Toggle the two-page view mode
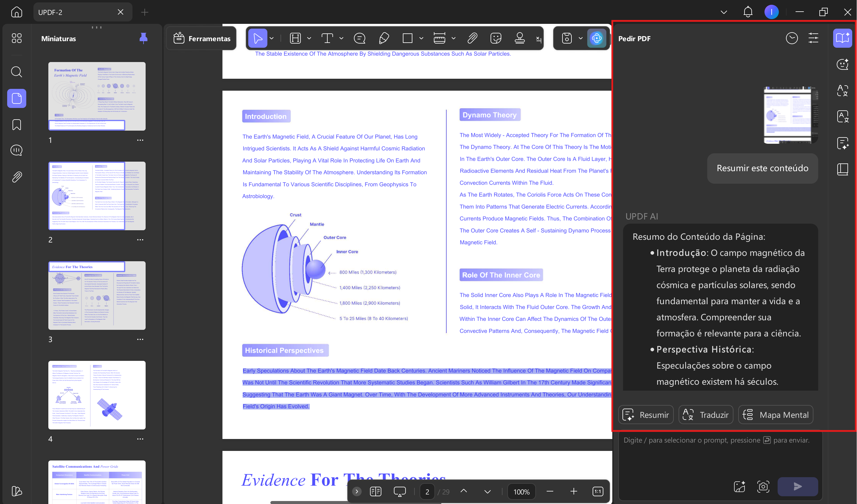857x504 pixels. coord(375,491)
